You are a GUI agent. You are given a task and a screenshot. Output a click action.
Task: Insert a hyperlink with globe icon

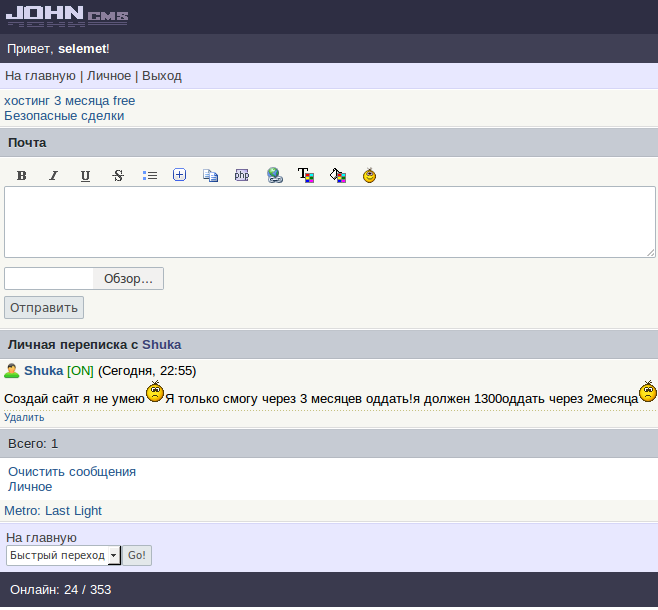coord(274,175)
